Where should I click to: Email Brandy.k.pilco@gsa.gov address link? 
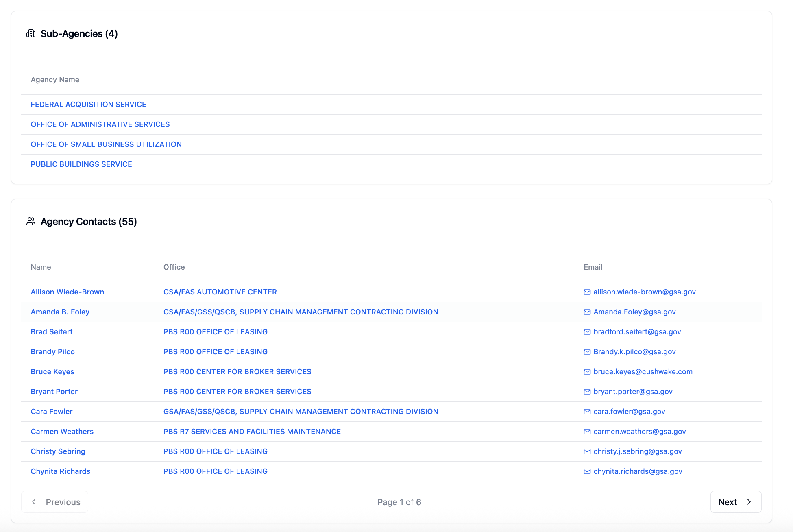[634, 352]
